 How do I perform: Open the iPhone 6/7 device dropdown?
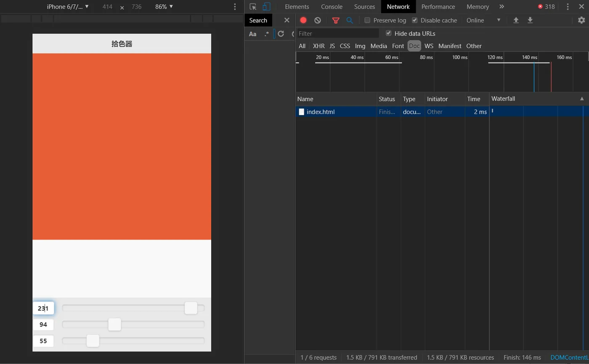[68, 7]
